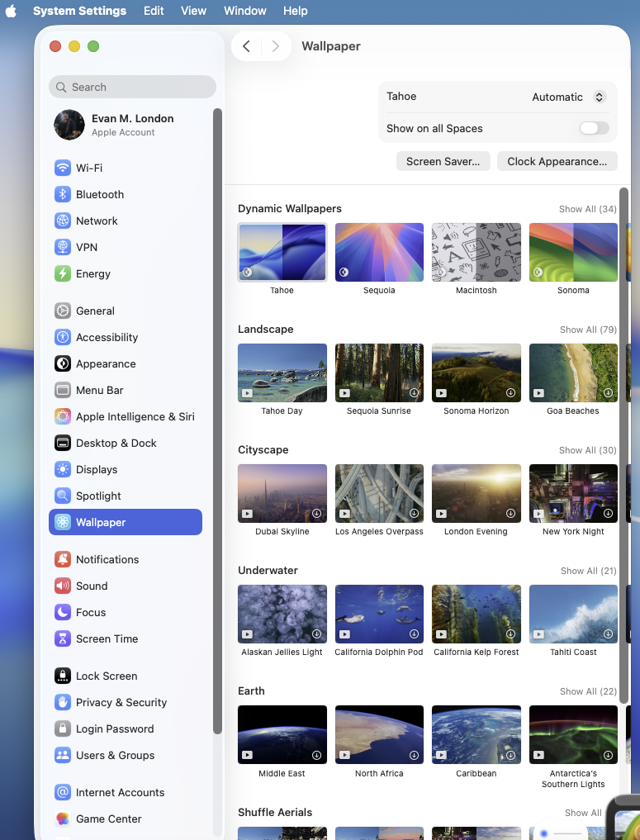Viewport: 640px width, 840px height.
Task: Click the Screen Saver… button
Action: (443, 161)
